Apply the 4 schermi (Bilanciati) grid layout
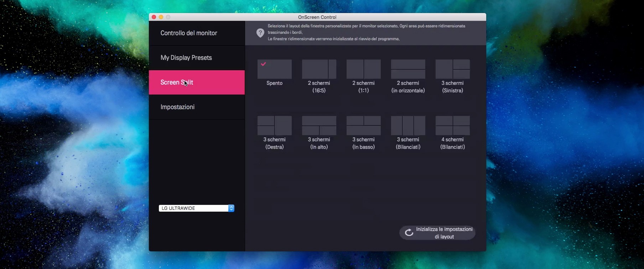Image resolution: width=644 pixels, height=269 pixels. pos(452,126)
